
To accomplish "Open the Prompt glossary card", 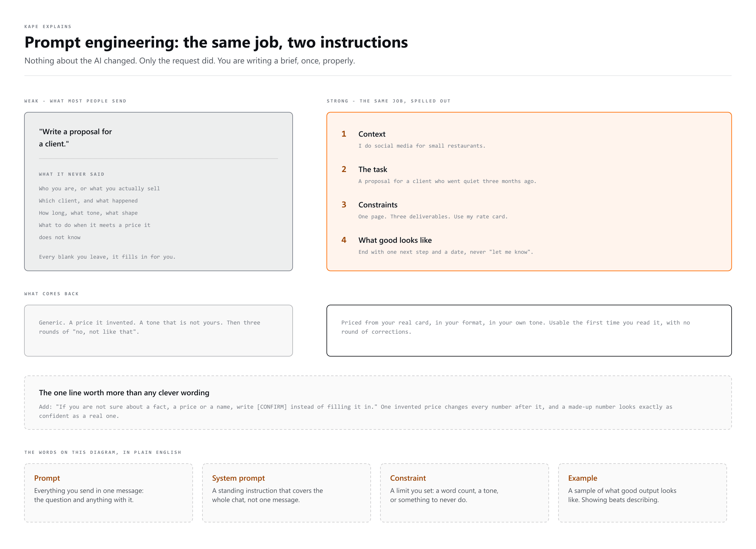I will pos(108,493).
